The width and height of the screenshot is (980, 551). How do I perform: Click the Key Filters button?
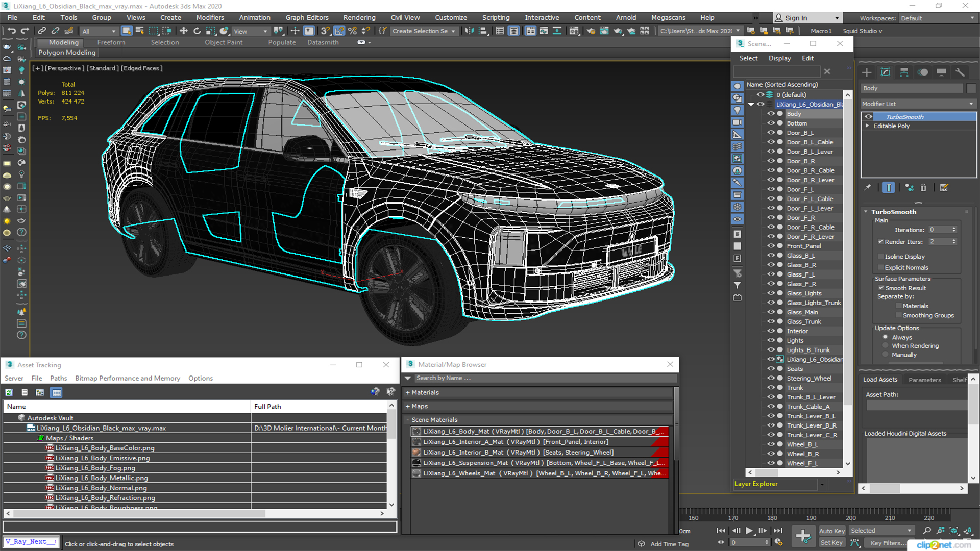(x=889, y=543)
